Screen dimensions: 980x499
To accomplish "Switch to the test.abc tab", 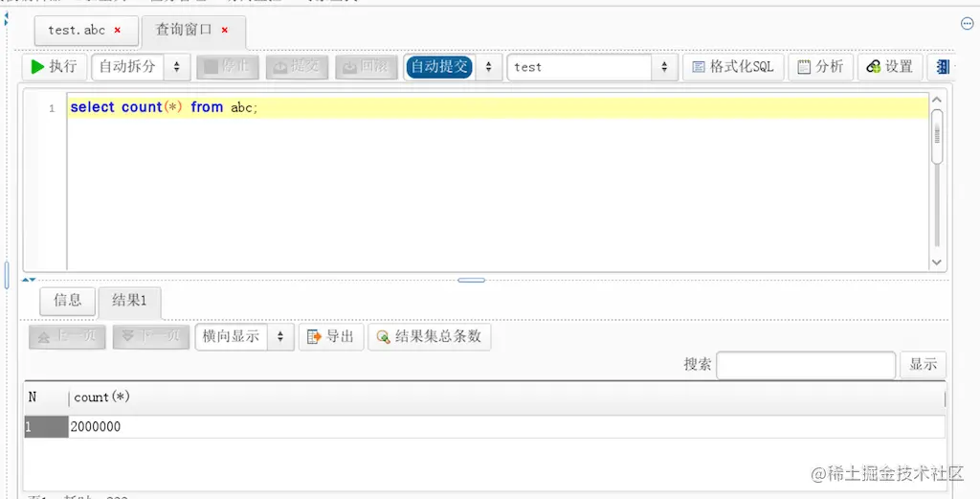I will 77,30.
